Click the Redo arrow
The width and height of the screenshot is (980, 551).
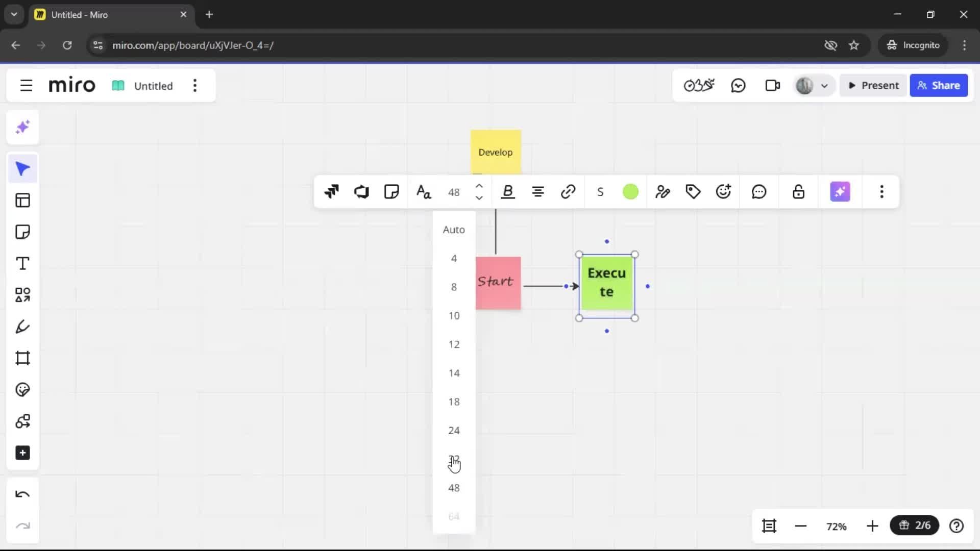(x=22, y=526)
